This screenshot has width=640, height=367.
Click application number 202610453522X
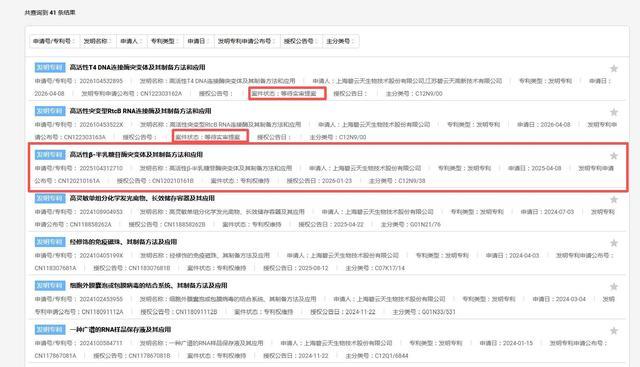tap(101, 125)
